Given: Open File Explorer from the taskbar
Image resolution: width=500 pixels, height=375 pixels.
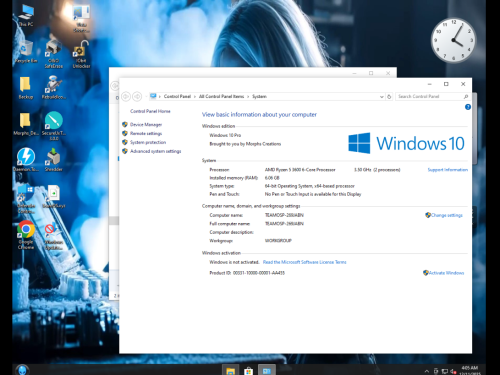Looking at the screenshot, I should (x=230, y=371).
